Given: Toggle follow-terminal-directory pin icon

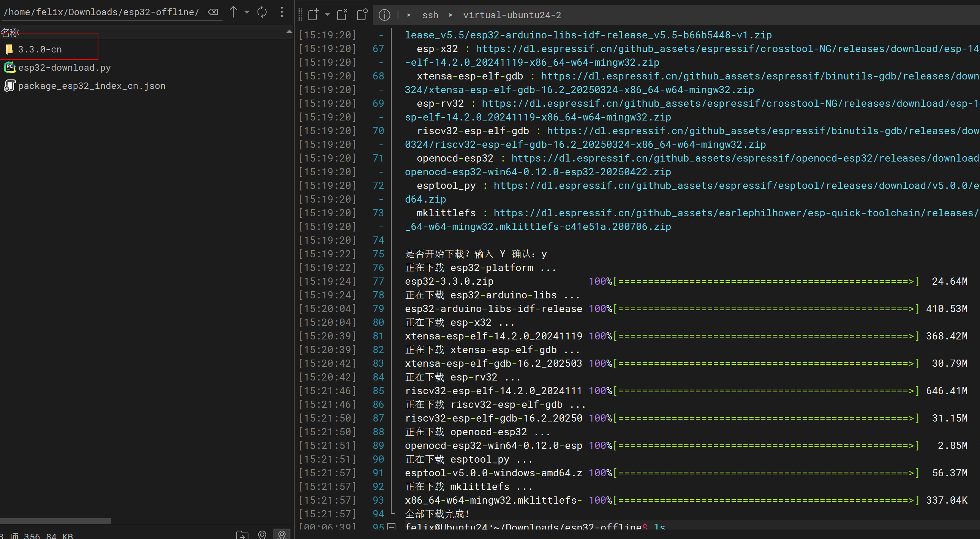Looking at the screenshot, I should (x=282, y=534).
